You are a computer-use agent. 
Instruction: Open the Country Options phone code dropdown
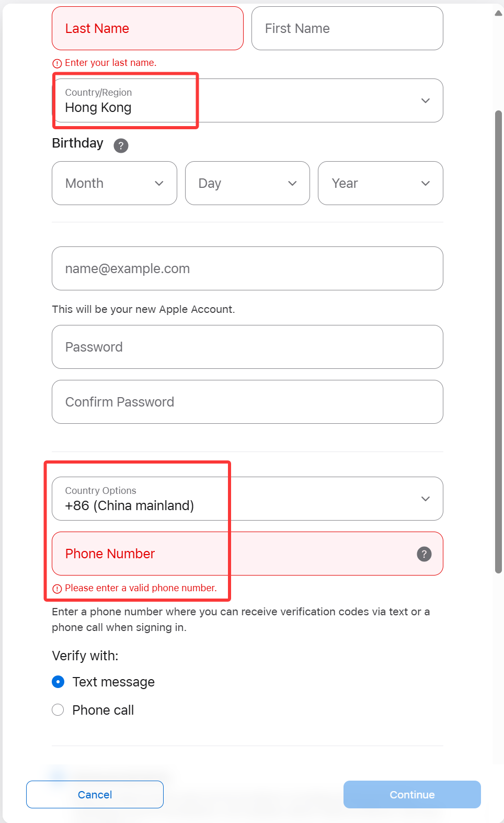tap(247, 499)
